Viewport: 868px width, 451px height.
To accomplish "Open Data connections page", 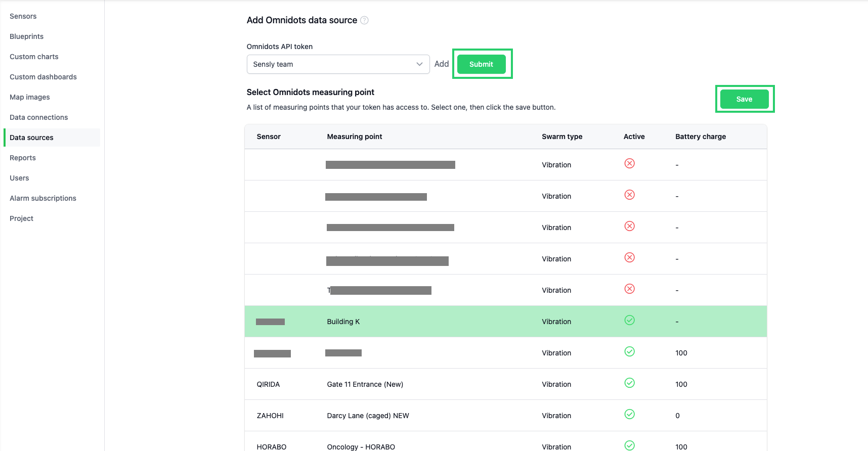I will (39, 117).
